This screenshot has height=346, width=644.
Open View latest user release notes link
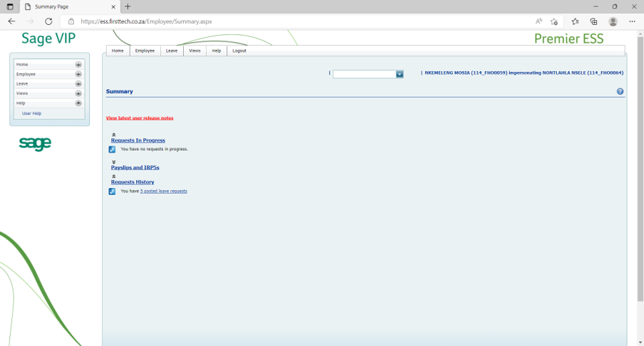click(140, 118)
